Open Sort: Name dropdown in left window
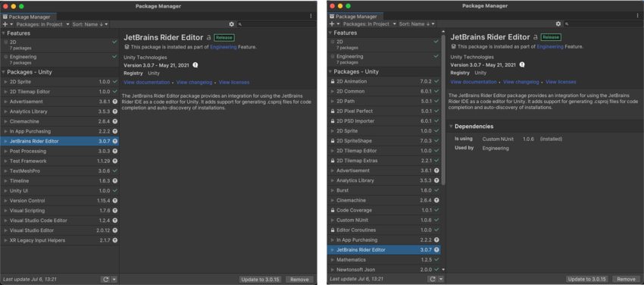The height and width of the screenshot is (285, 644). (90, 24)
